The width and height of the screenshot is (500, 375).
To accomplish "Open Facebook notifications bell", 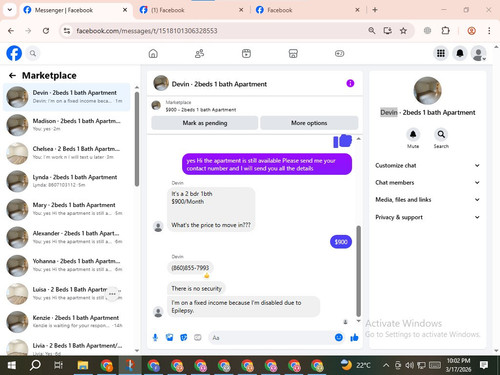I will click(x=460, y=53).
